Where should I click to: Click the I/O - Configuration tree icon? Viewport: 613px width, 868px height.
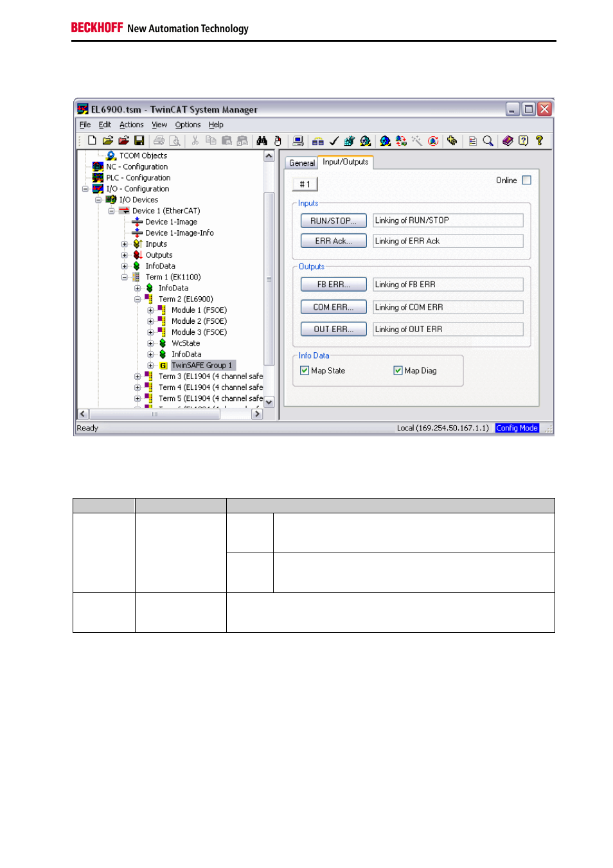pyautogui.click(x=98, y=188)
